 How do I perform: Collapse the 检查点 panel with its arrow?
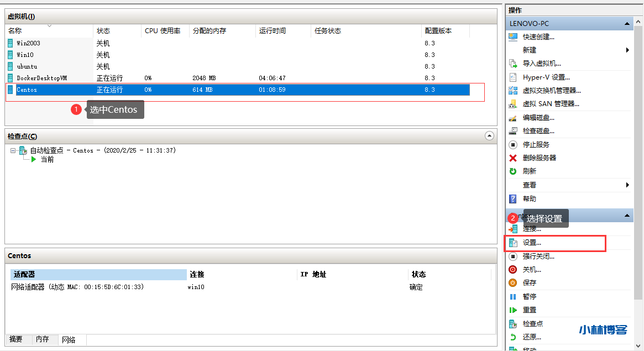489,136
